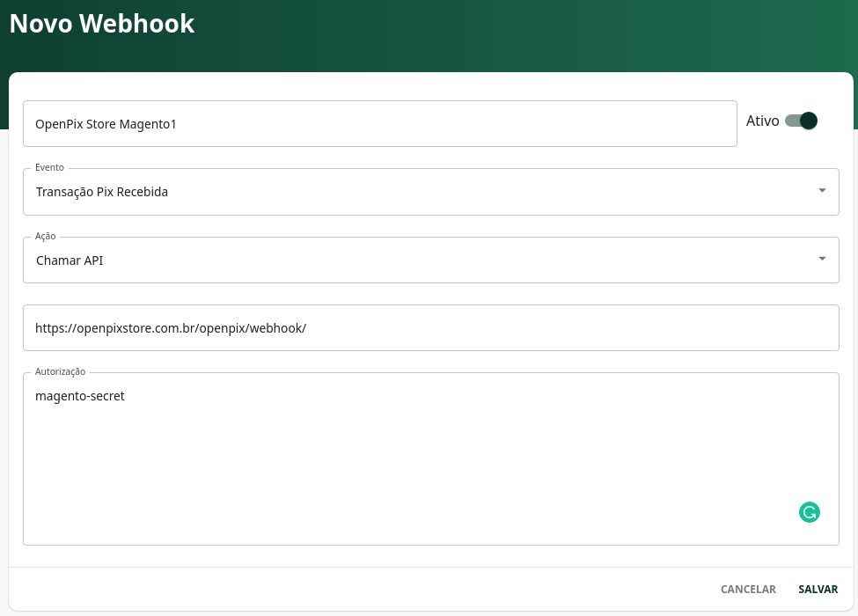Screen dimensions: 858x616
Task: Click the Autorização section label
Action: point(60,371)
